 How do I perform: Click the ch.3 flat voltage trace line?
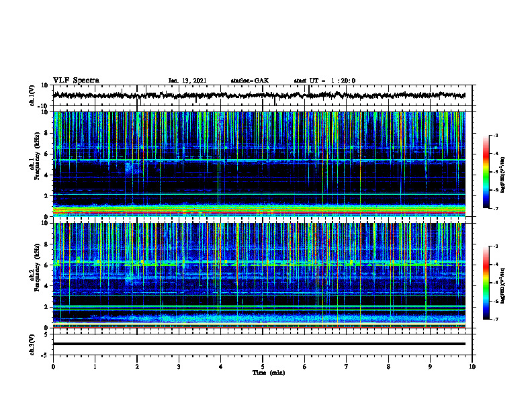(259, 344)
